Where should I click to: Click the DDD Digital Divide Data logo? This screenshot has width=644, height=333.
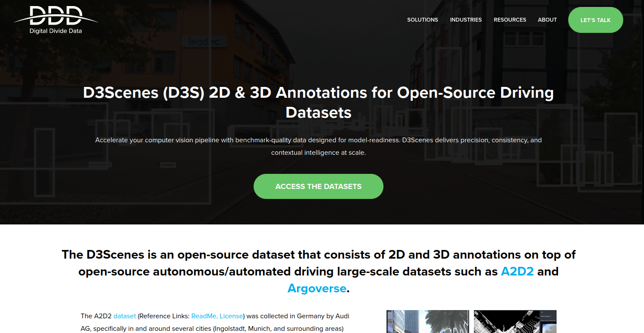[56, 20]
